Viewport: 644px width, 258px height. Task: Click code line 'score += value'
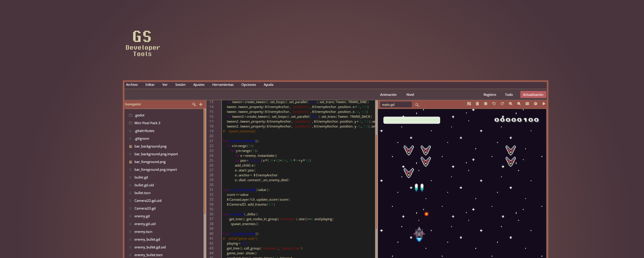tap(237, 195)
